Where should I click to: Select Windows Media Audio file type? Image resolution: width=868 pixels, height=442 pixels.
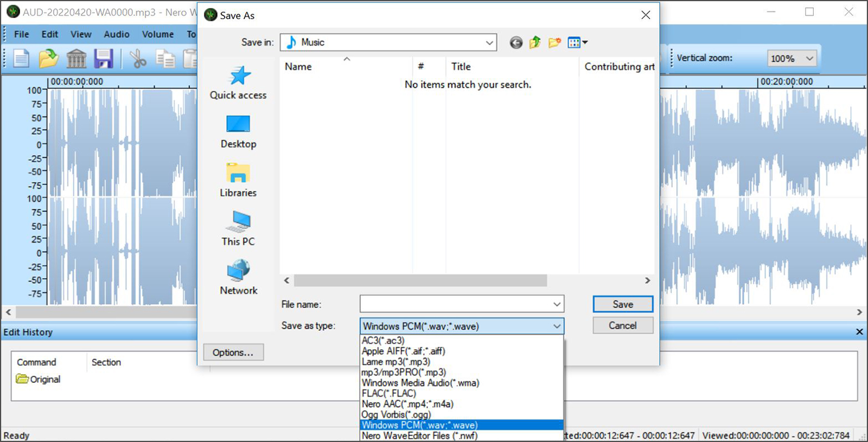coord(462,383)
